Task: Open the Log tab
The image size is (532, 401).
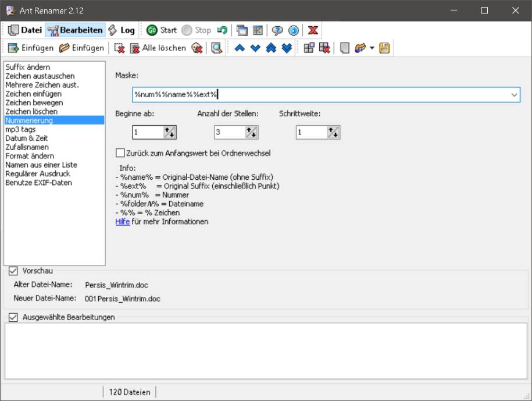Action: pos(122,30)
